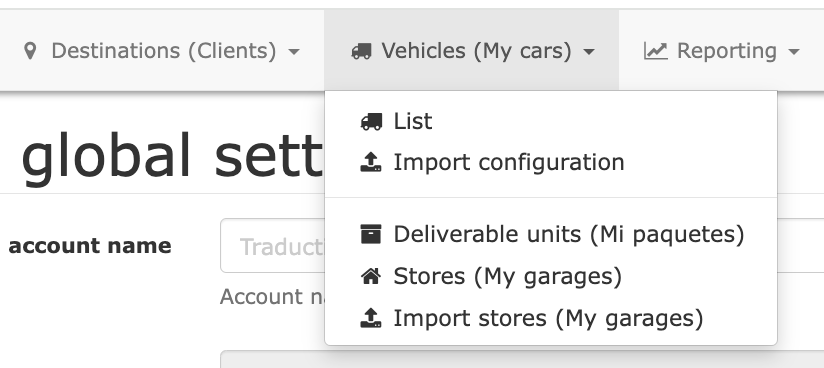Viewport: 824px width, 368px height.
Task: Click upload icon beside Import stores
Action: (x=371, y=318)
